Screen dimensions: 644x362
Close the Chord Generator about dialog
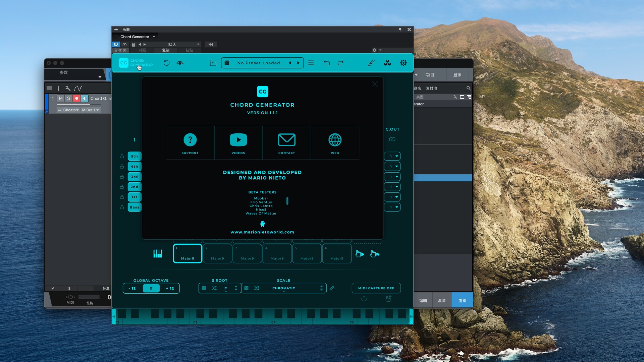point(375,84)
